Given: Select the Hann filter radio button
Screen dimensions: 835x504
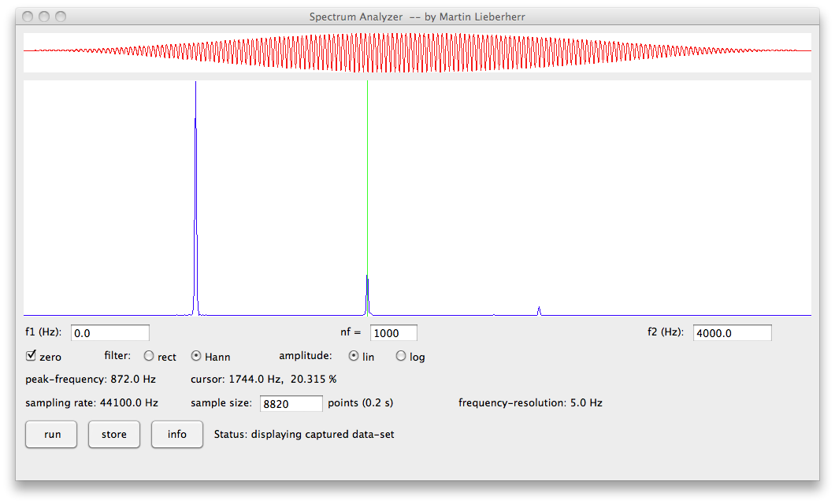Looking at the screenshot, I should pyautogui.click(x=196, y=356).
